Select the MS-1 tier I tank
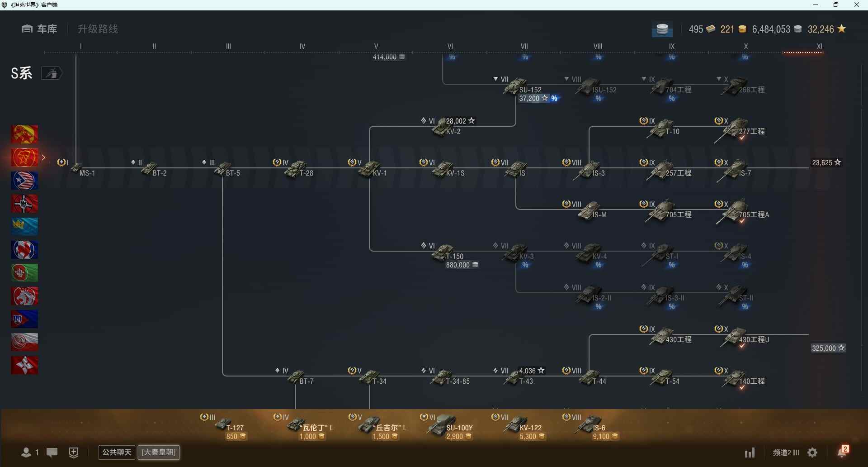868x467 pixels. pos(78,168)
